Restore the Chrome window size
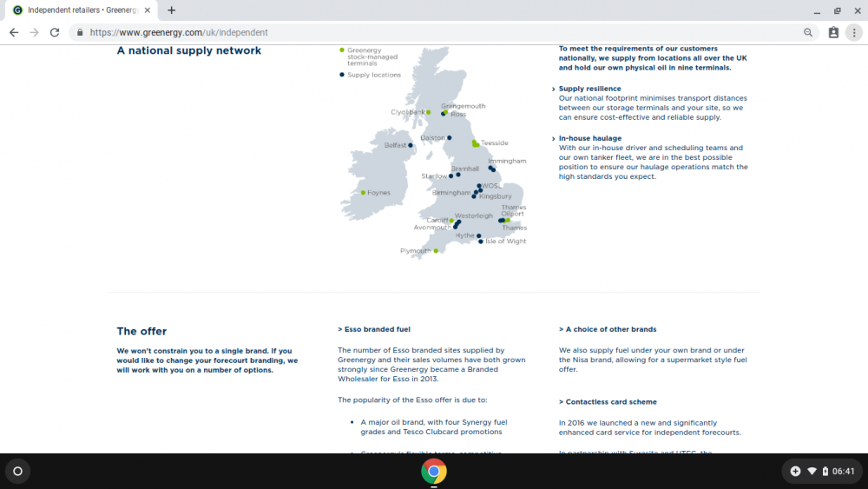868x489 pixels. coord(837,10)
